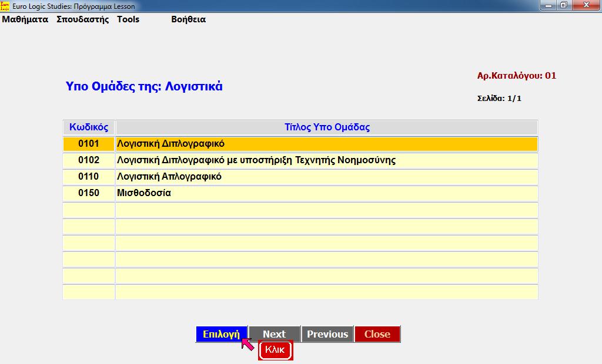Click the Αρ.Καταλόγου: 01 label
602x364 pixels.
click(x=516, y=75)
